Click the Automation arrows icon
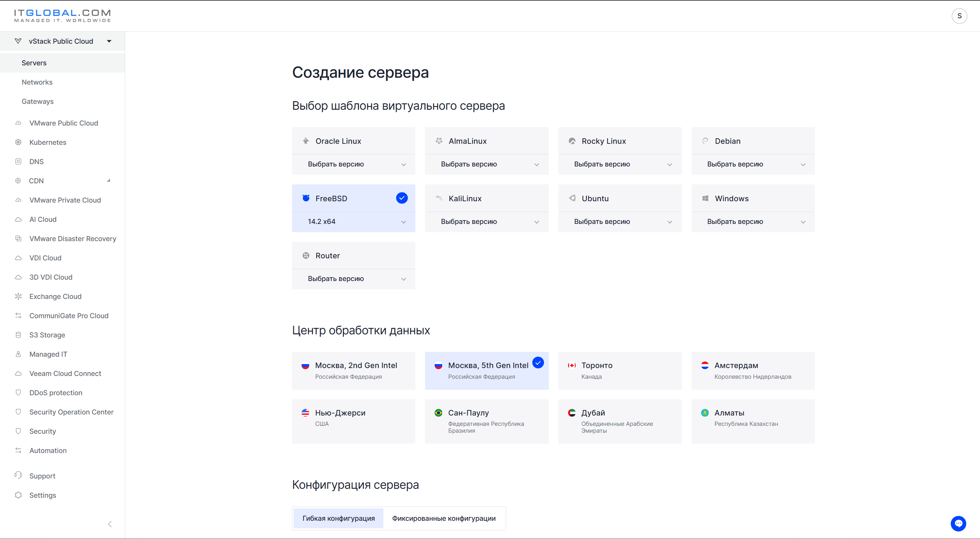 18,450
